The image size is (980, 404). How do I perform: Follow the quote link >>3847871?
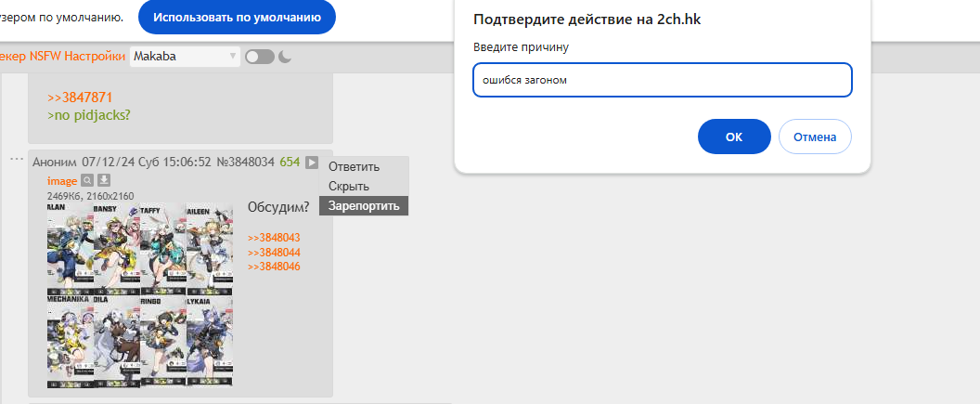point(80,97)
